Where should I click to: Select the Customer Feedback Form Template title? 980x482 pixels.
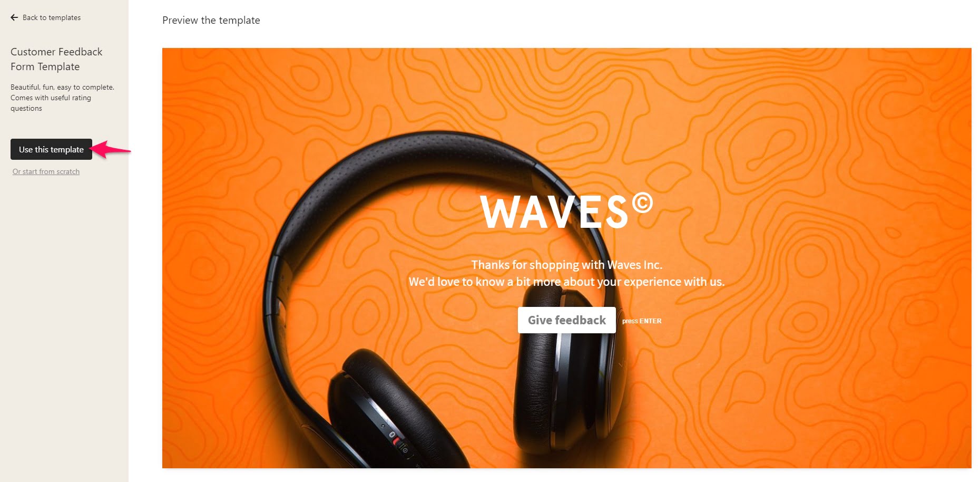pos(56,59)
